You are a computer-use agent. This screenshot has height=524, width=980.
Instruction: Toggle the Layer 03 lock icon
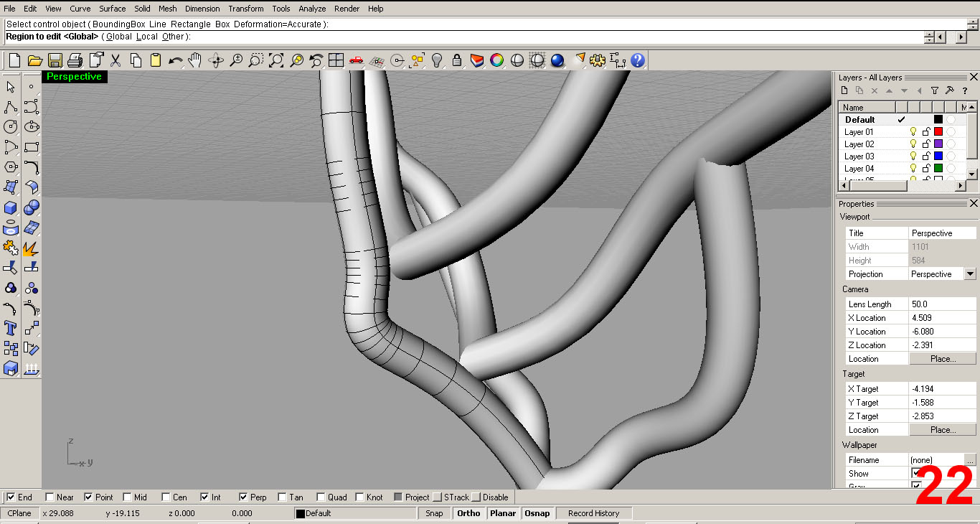pyautogui.click(x=925, y=156)
